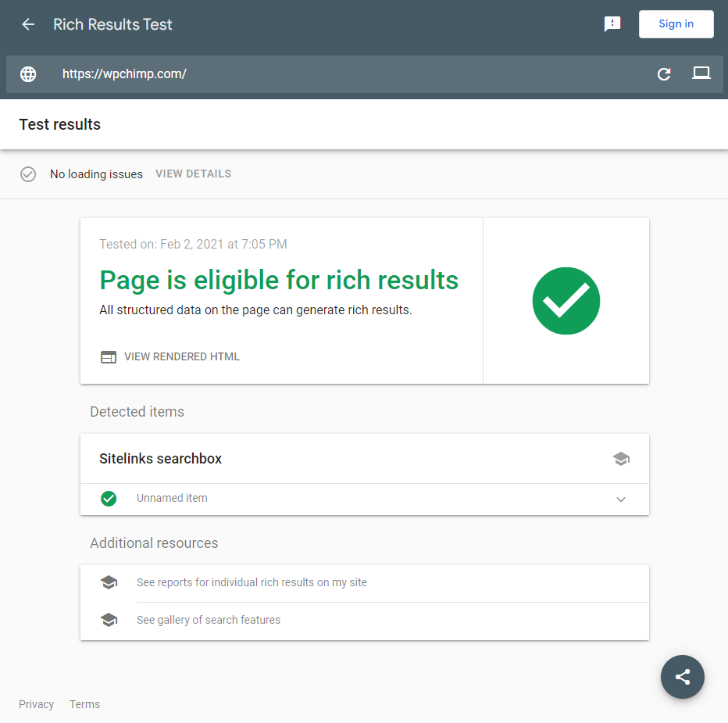Open the send feedback icon

612,24
